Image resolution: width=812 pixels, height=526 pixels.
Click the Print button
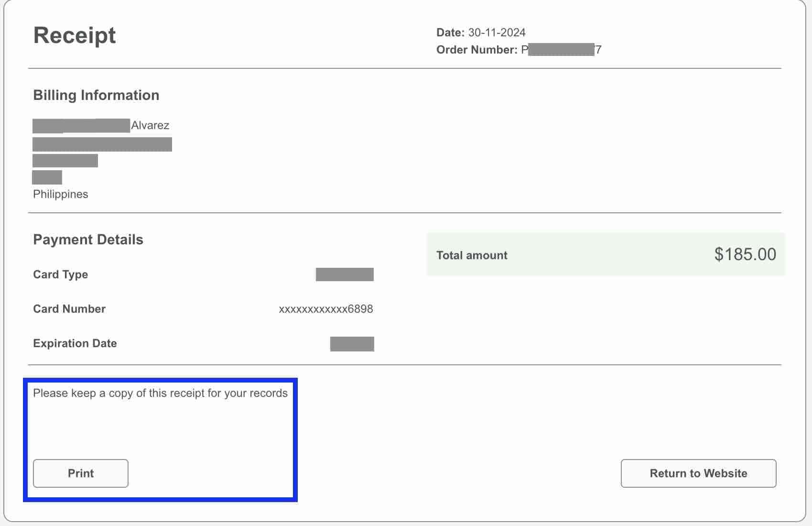81,473
